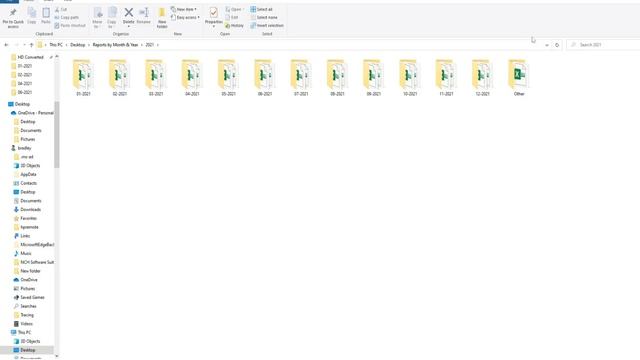This screenshot has height=360, width=640.
Task: Select the 11-2021 folder
Action: [446, 78]
